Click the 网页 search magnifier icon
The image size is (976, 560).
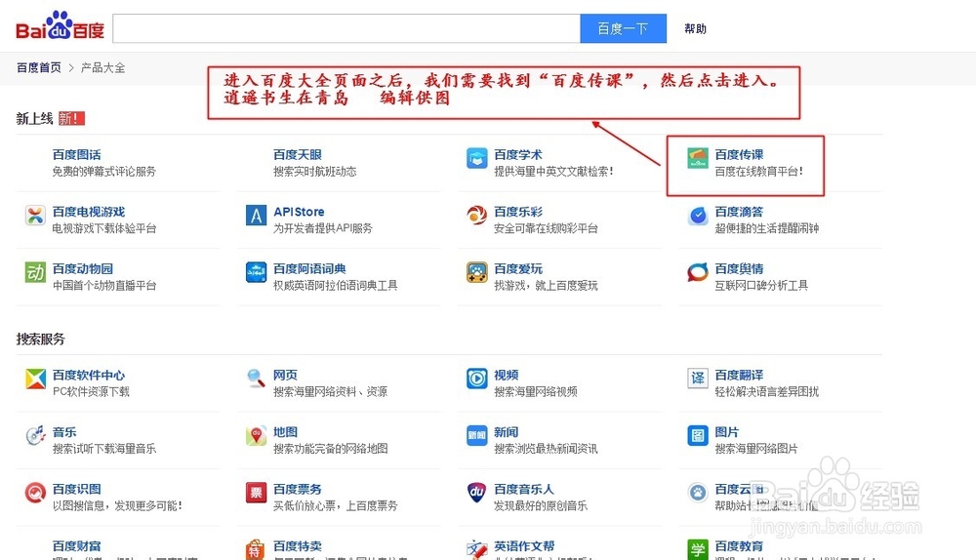[257, 379]
